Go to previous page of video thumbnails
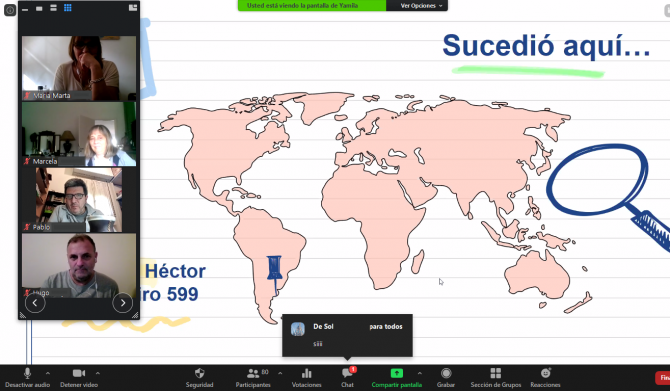This screenshot has width=670, height=391. click(x=35, y=303)
